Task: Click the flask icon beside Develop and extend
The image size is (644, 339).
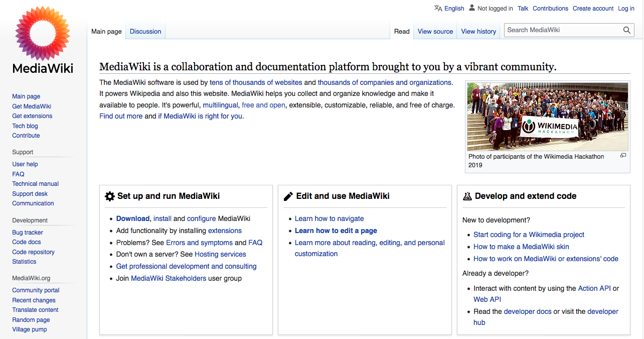Action: tap(467, 196)
